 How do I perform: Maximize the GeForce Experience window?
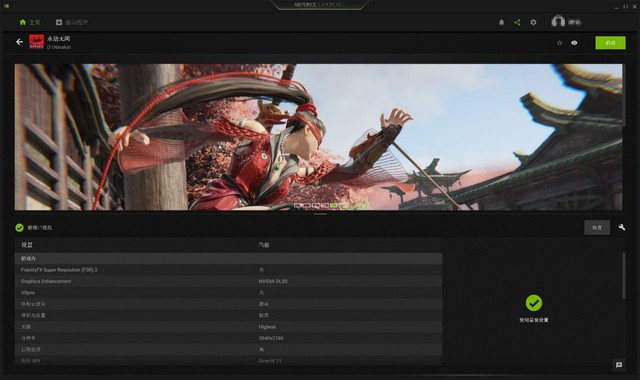click(x=625, y=6)
